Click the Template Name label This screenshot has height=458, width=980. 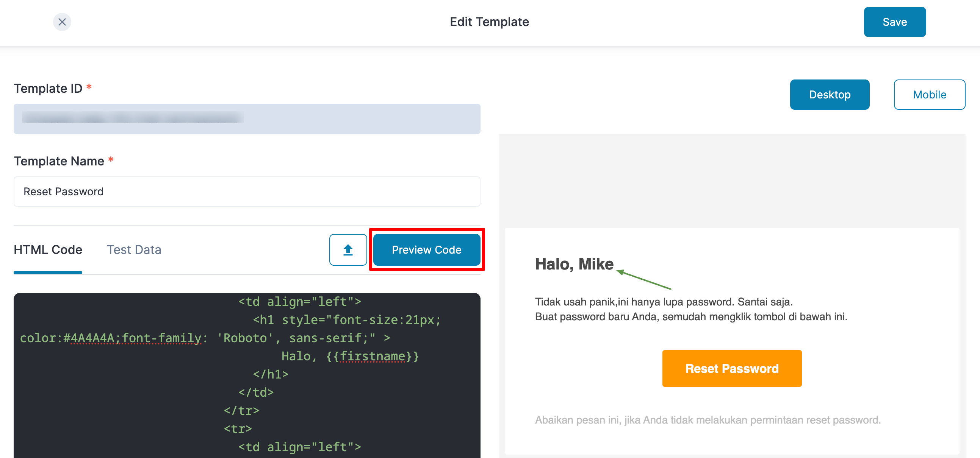pos(59,161)
